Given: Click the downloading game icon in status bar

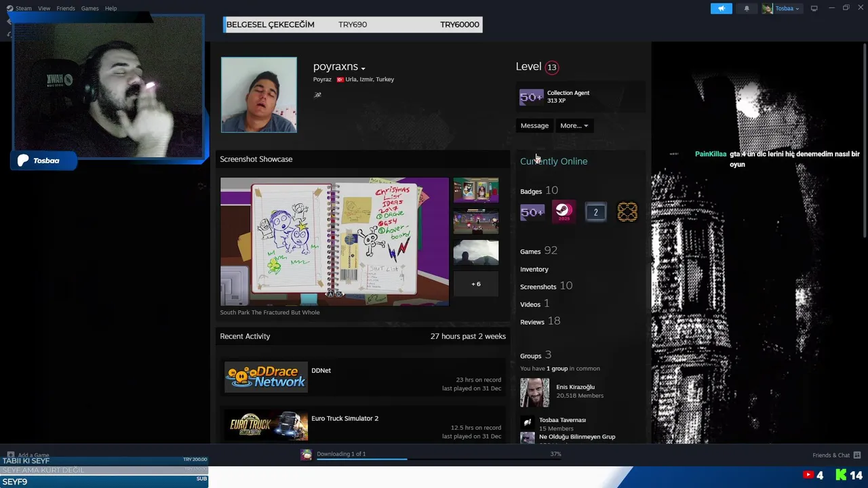Looking at the screenshot, I should pos(307,455).
